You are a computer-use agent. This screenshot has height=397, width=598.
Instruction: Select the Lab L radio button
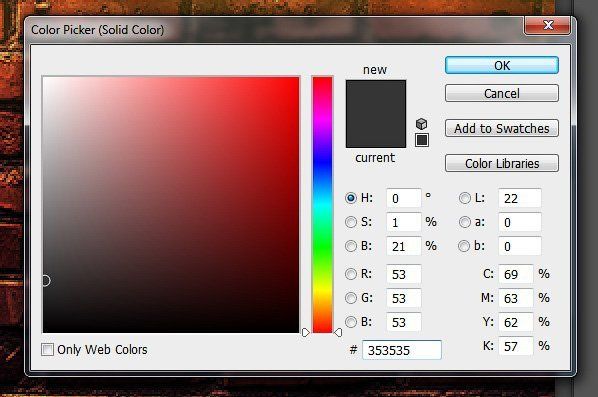point(465,198)
